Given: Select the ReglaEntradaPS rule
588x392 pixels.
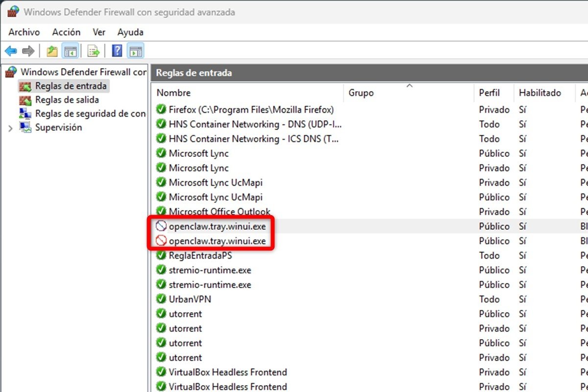Looking at the screenshot, I should [x=200, y=255].
